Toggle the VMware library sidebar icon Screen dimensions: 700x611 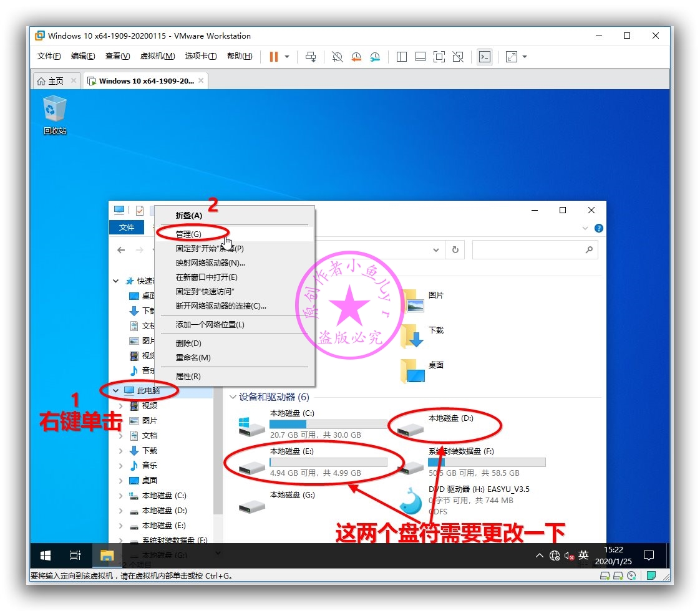pyautogui.click(x=401, y=57)
